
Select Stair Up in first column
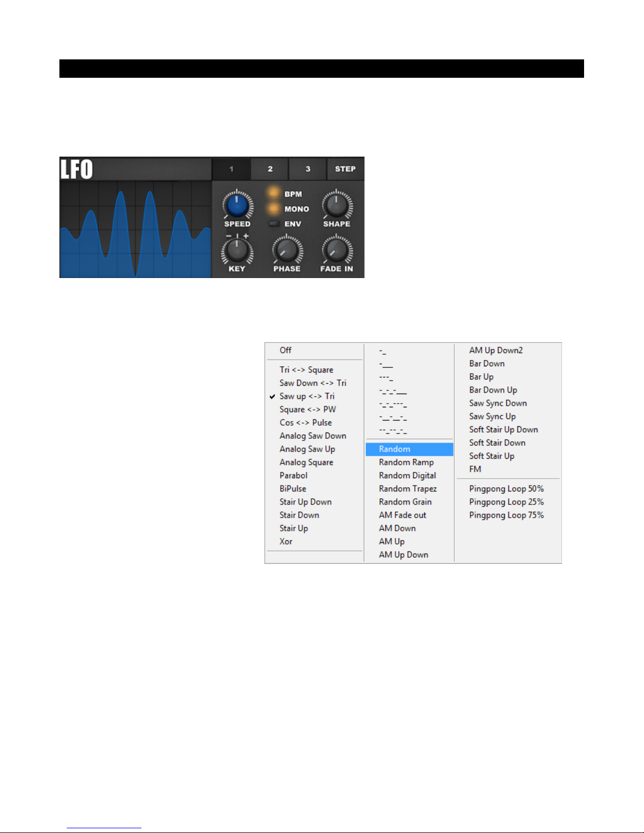point(294,528)
